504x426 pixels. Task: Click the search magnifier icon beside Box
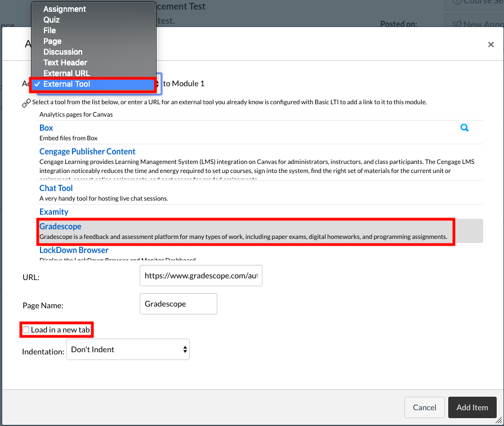click(x=465, y=128)
